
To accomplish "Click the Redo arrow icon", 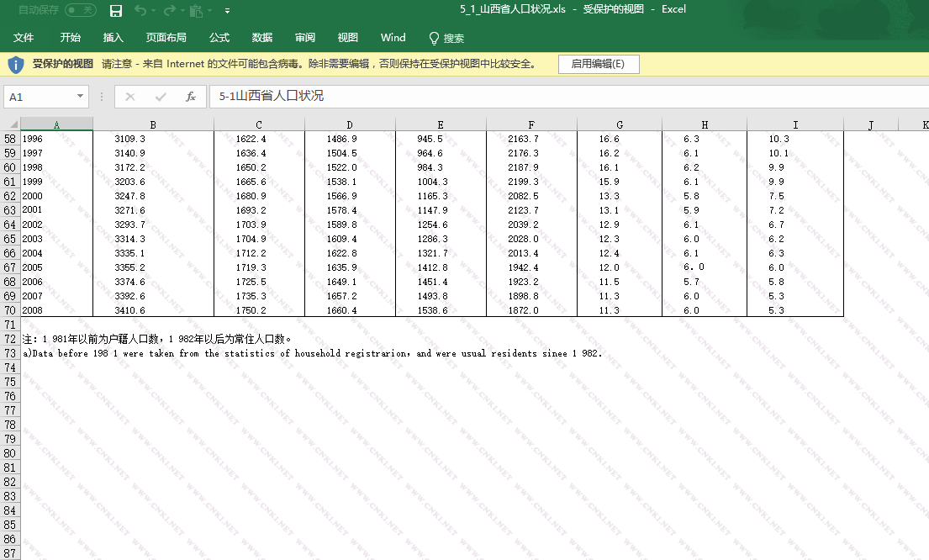I will tap(169, 10).
